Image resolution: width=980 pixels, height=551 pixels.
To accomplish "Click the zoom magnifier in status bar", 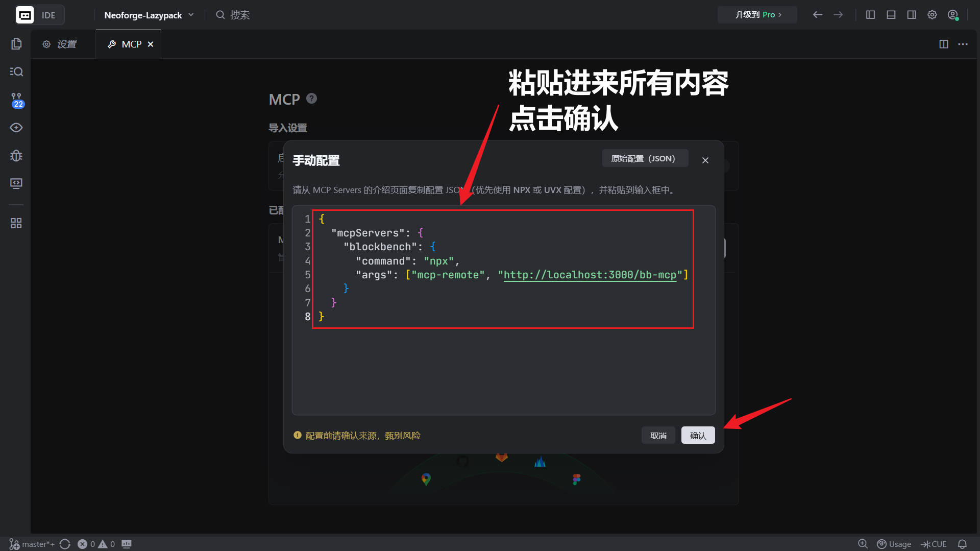I will [863, 544].
